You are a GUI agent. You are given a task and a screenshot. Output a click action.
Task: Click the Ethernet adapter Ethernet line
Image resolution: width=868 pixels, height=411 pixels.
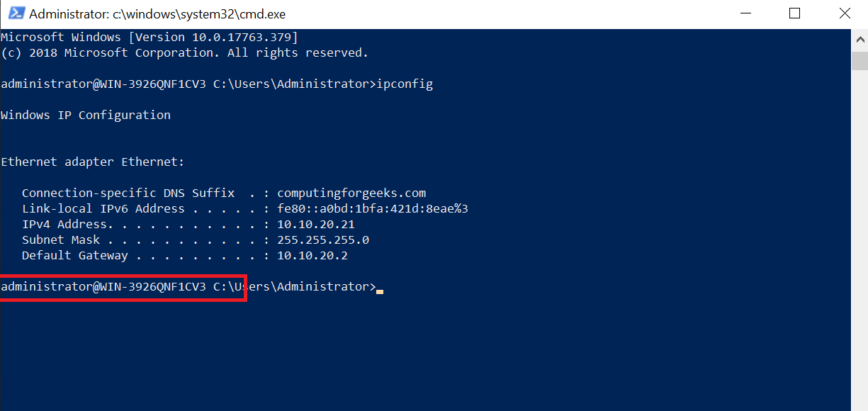[92, 162]
